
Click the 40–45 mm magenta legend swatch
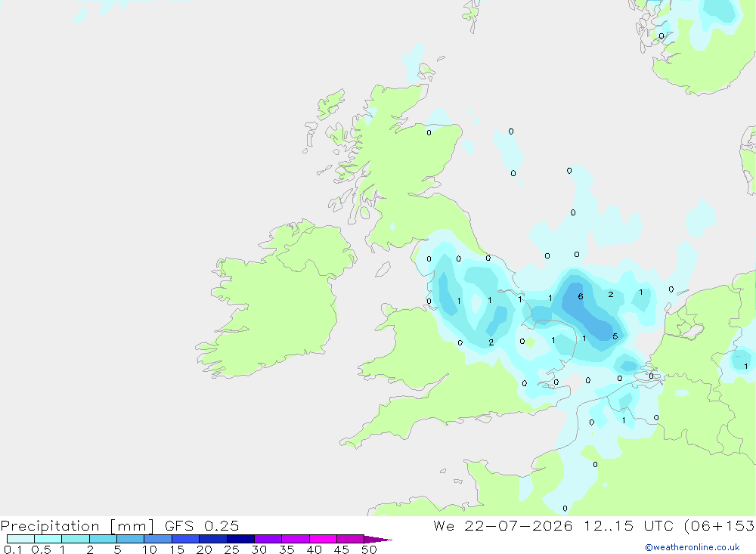(x=323, y=539)
